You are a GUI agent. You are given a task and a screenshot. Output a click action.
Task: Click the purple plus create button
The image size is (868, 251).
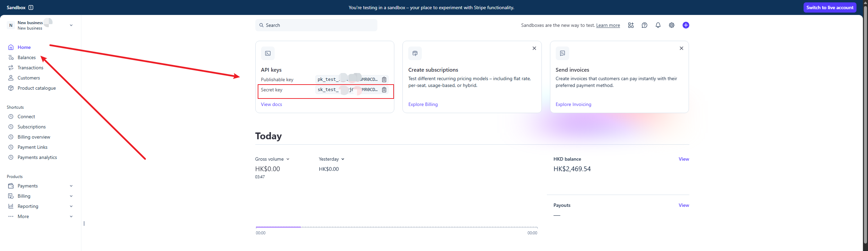686,25
